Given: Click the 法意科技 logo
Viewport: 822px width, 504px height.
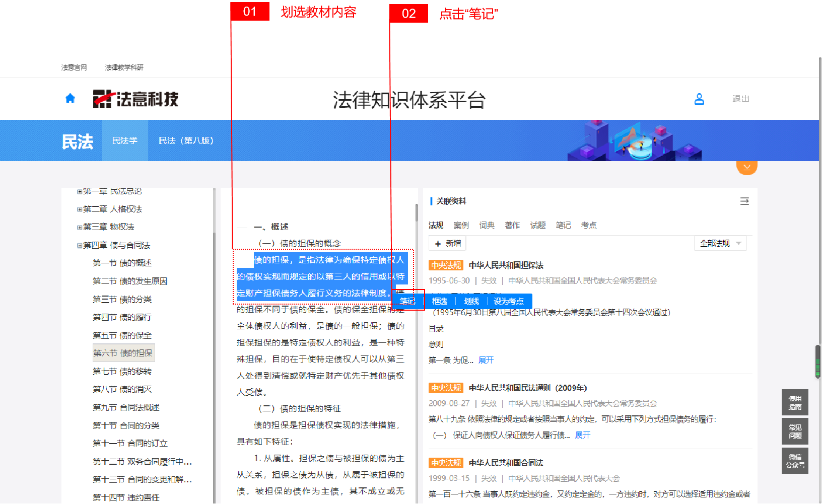Looking at the screenshot, I should [136, 99].
